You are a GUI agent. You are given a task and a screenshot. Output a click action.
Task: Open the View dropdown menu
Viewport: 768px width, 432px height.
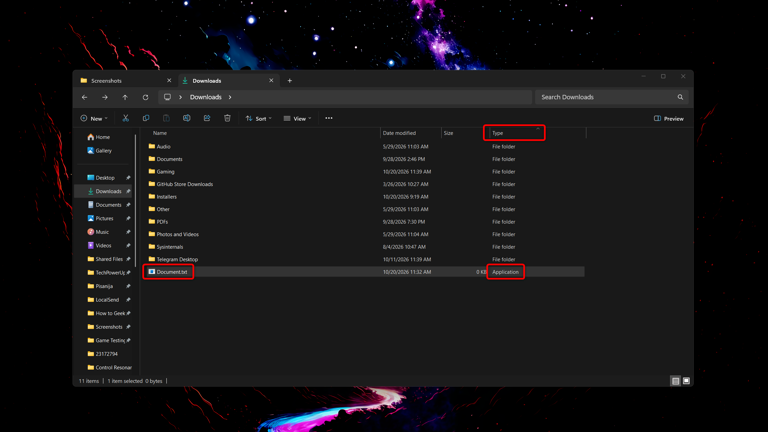pos(297,118)
